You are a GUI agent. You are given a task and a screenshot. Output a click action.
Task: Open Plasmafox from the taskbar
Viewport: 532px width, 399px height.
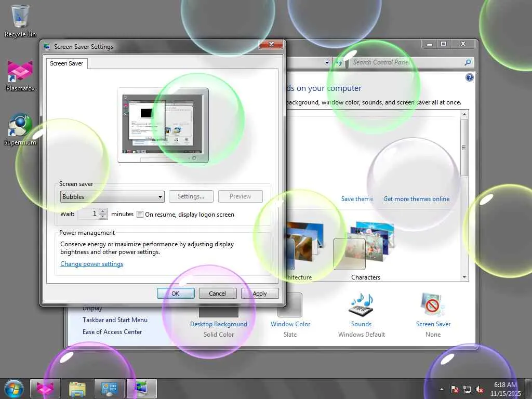(45, 389)
